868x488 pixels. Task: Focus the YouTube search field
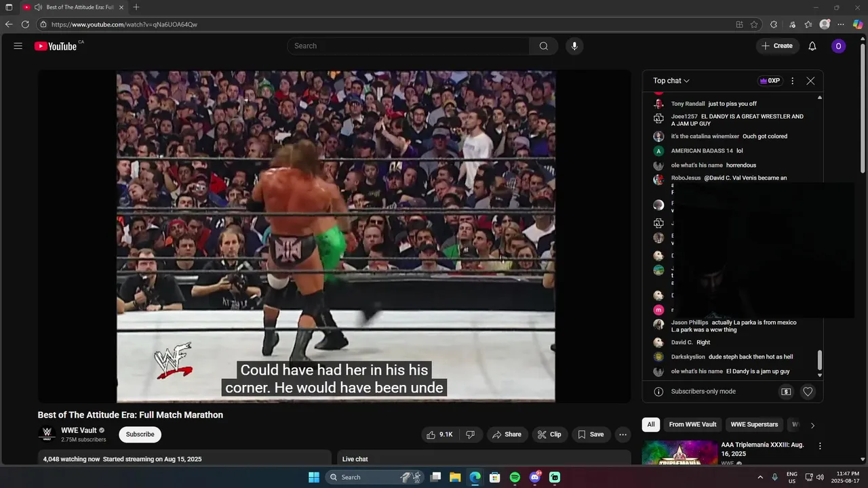(x=410, y=46)
